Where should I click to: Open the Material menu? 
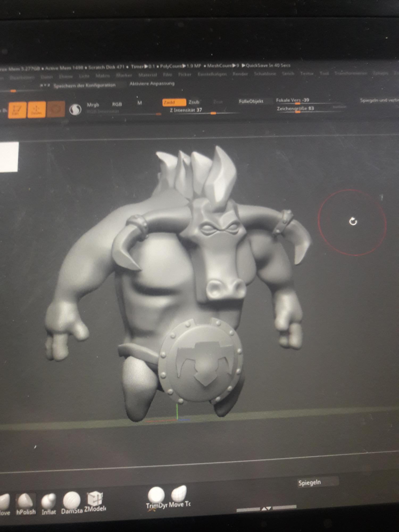[148, 75]
